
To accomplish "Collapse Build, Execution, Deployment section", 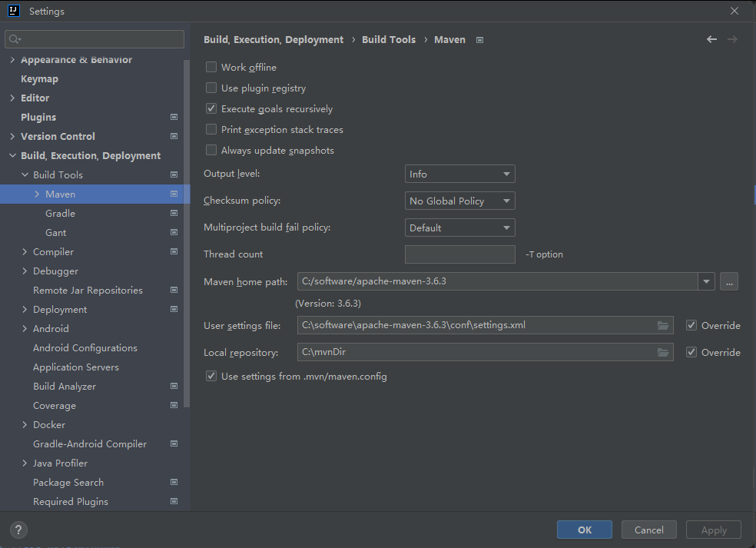I will pos(12,155).
